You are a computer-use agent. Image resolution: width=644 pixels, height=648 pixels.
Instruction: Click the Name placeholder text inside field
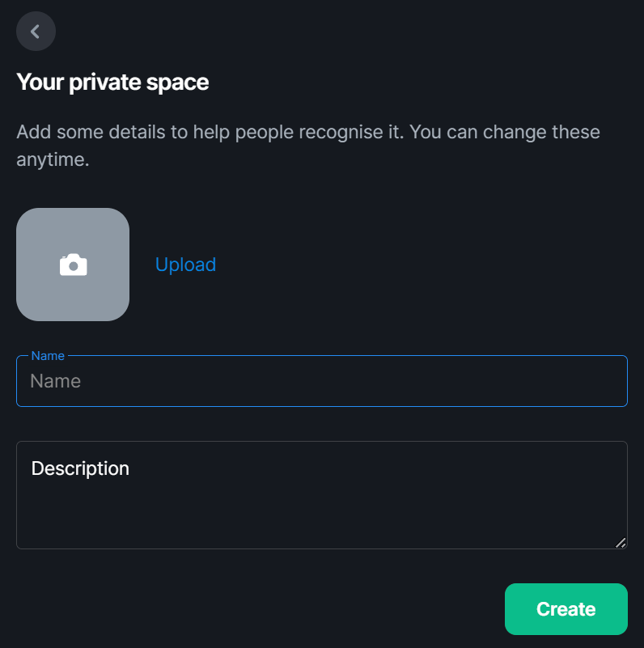(55, 381)
